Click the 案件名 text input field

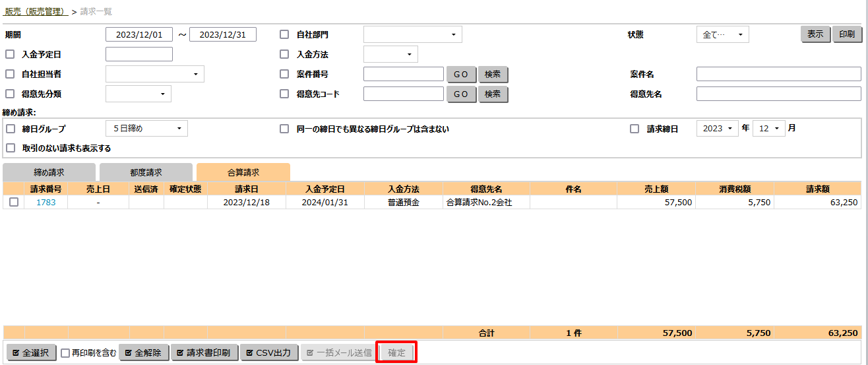click(778, 75)
